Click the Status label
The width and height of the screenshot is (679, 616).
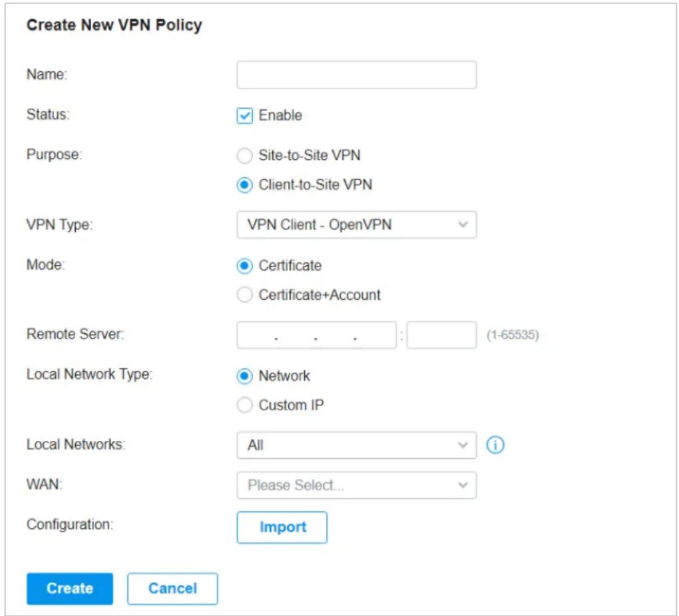pos(48,115)
